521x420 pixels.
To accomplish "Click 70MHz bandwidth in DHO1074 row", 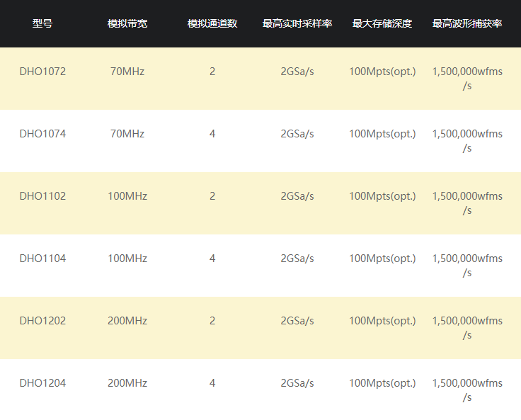I will click(x=127, y=134).
